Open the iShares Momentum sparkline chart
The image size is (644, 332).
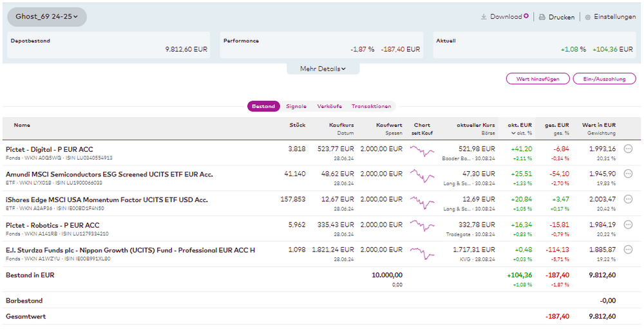click(x=422, y=202)
